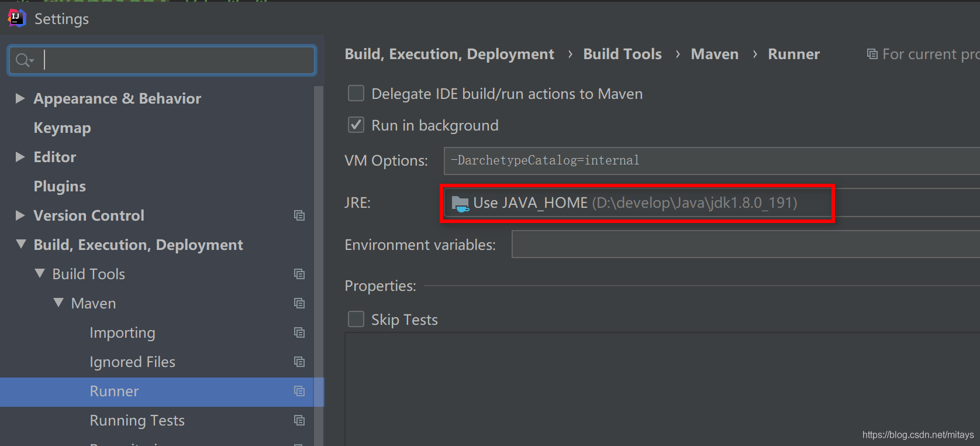Click the 'VM Options:' label
980x446 pixels.
point(386,160)
